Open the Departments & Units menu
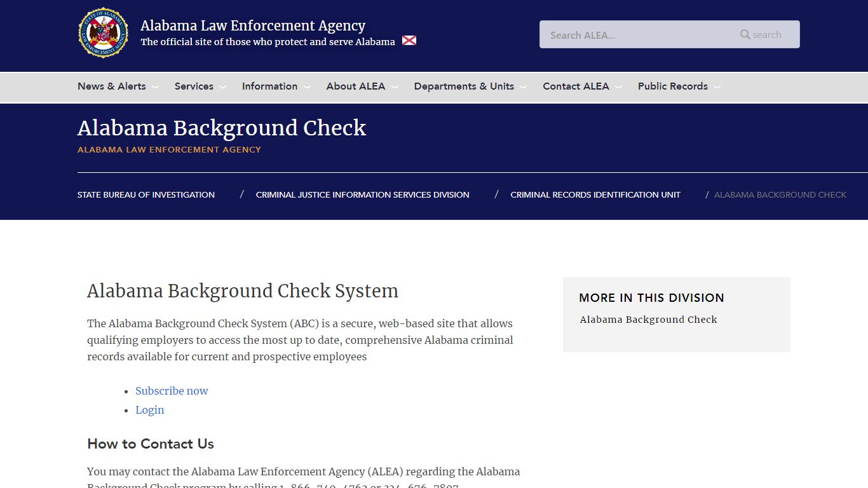Screen dimensions: 868x488 464,86
